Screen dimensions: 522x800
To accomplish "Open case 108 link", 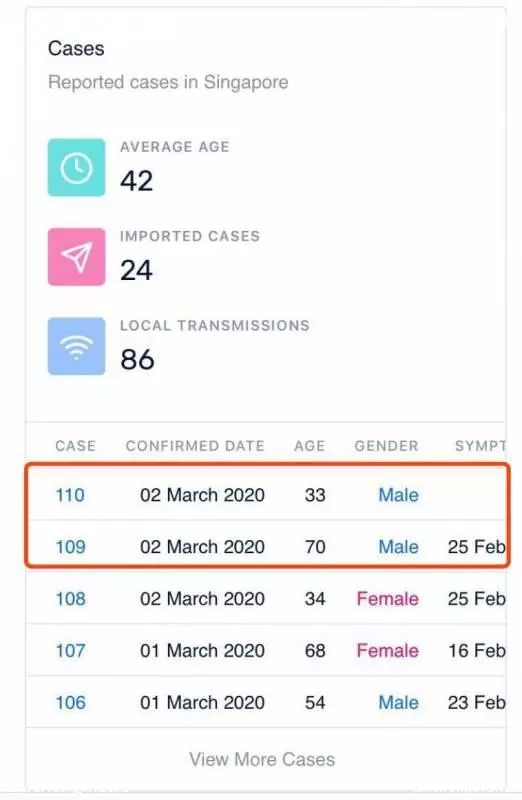I will coord(70,598).
